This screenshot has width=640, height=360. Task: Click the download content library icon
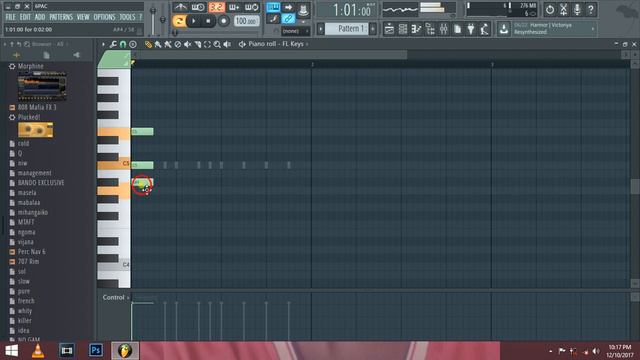point(504,29)
